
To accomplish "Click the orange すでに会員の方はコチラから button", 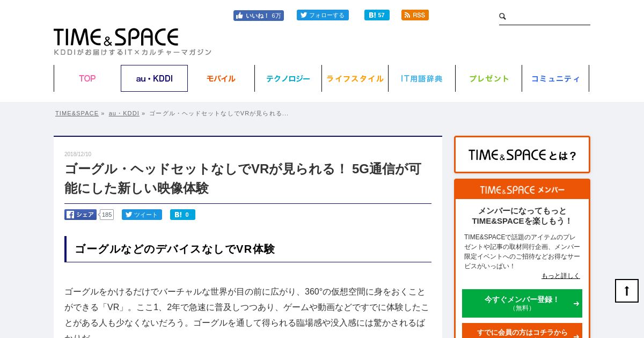I will pyautogui.click(x=522, y=332).
